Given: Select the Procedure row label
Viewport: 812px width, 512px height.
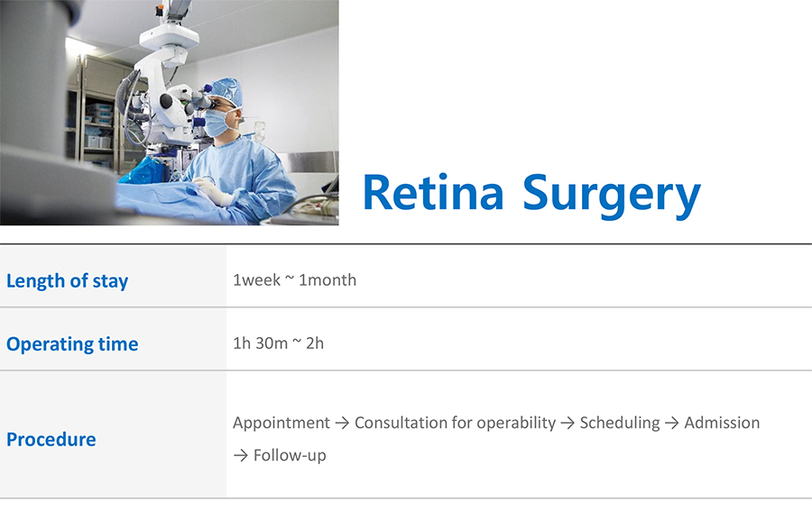Looking at the screenshot, I should coord(51,439).
